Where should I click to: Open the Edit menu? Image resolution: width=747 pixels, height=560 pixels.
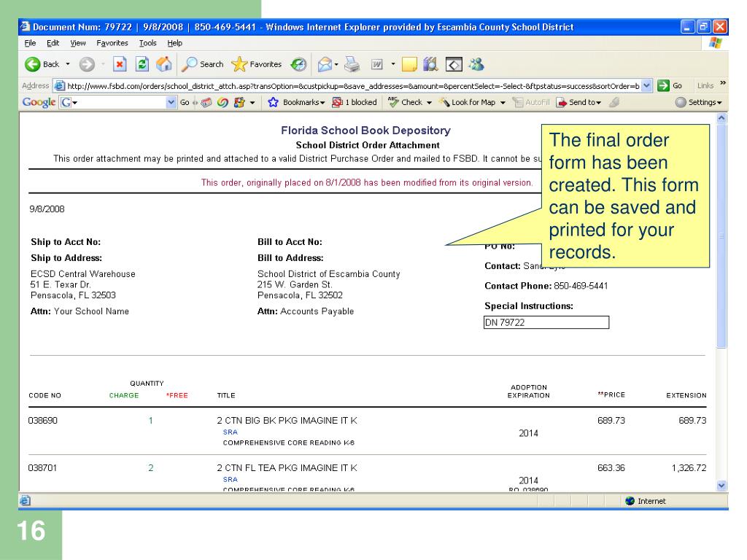pyautogui.click(x=53, y=43)
